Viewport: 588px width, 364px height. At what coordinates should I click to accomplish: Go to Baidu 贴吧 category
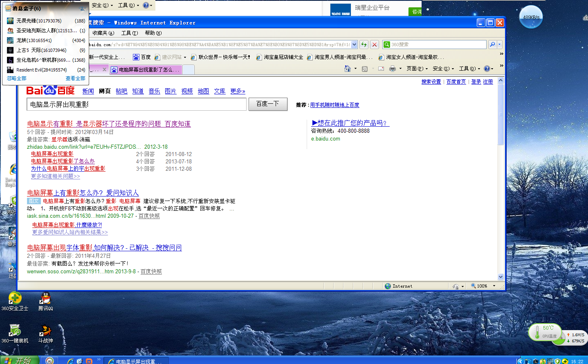pyautogui.click(x=121, y=91)
